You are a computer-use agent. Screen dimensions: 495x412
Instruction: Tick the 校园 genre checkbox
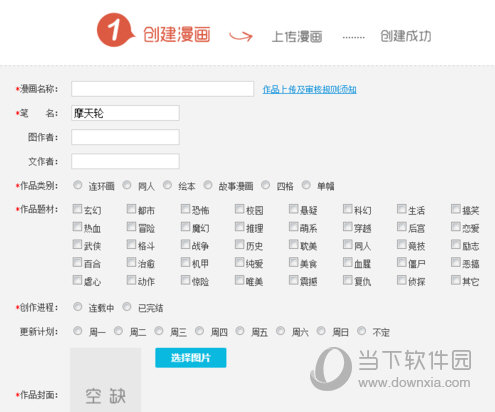(239, 209)
